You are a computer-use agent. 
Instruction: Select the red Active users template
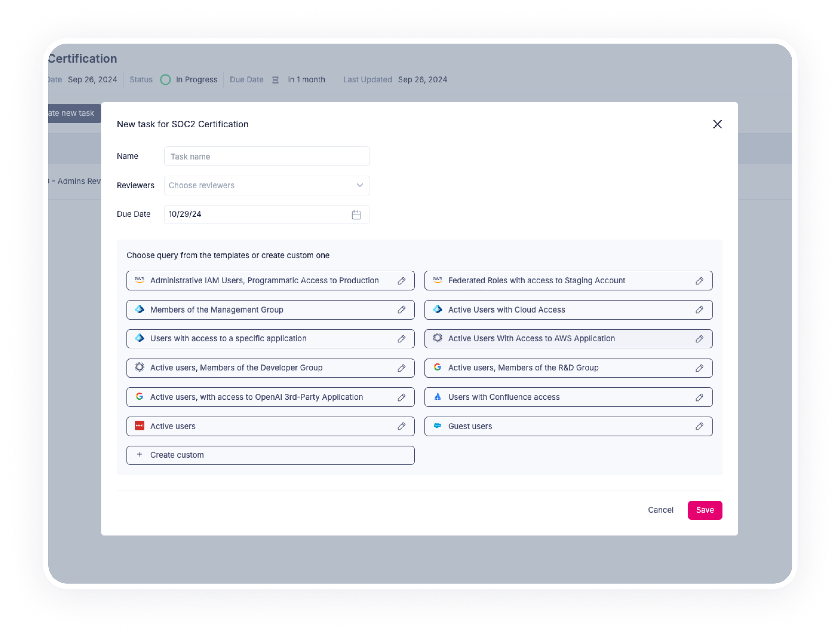pyautogui.click(x=270, y=426)
